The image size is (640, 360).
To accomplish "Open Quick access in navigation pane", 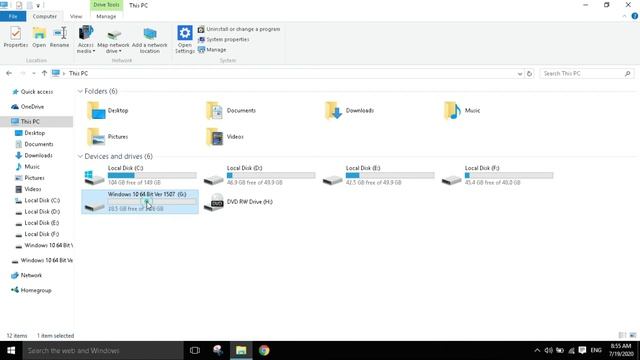I will coord(36,92).
